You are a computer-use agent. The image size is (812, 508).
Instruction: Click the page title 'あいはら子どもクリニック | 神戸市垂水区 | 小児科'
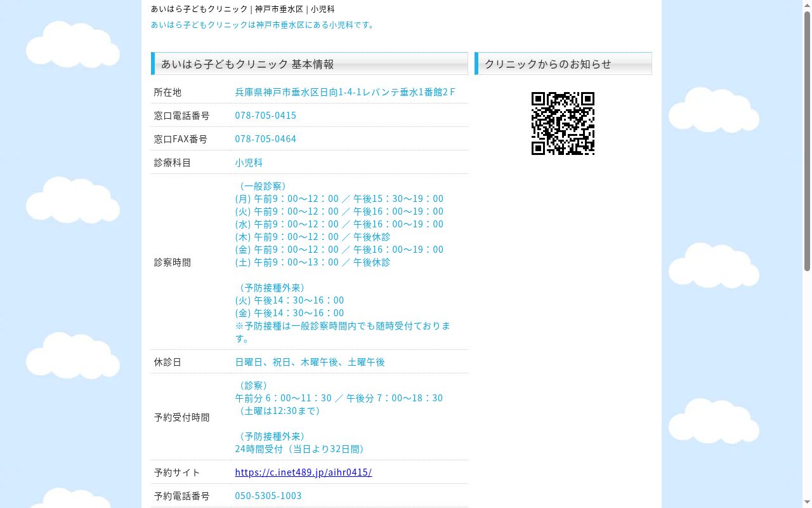[x=243, y=10]
